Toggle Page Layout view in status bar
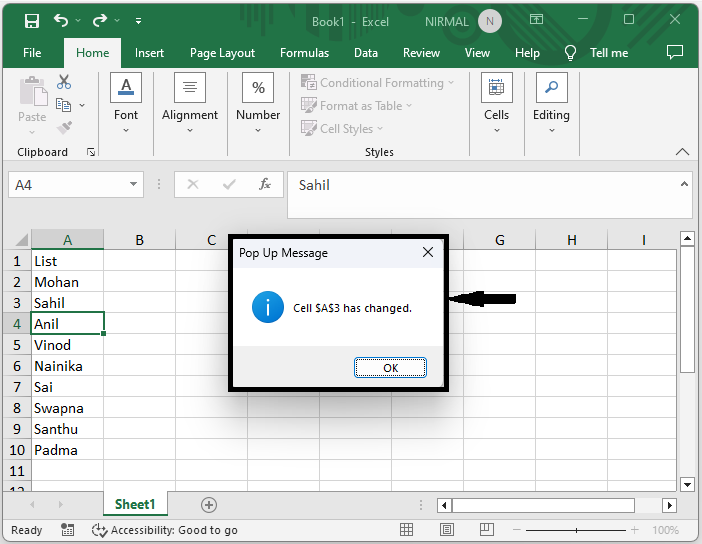This screenshot has width=702, height=544. point(444,530)
